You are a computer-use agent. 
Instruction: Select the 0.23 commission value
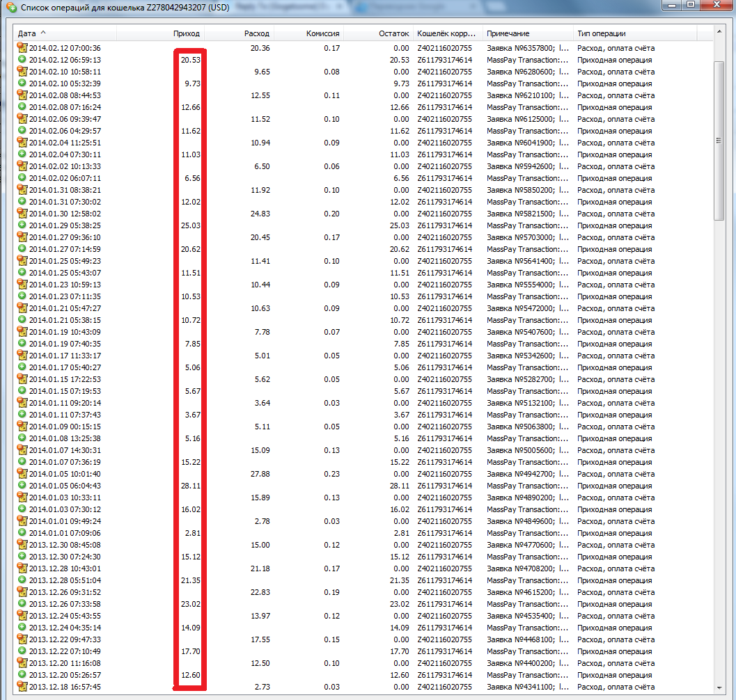331,474
